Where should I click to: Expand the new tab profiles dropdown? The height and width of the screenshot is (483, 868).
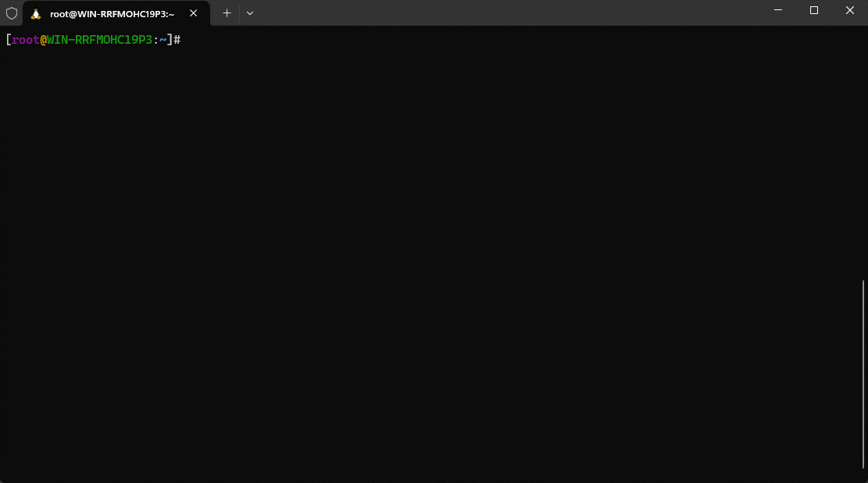click(x=250, y=13)
